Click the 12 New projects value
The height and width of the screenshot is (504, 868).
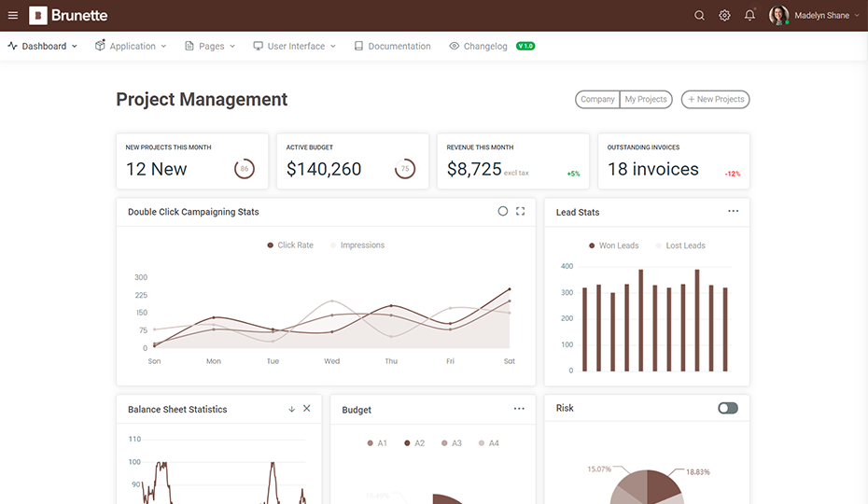[x=156, y=169]
